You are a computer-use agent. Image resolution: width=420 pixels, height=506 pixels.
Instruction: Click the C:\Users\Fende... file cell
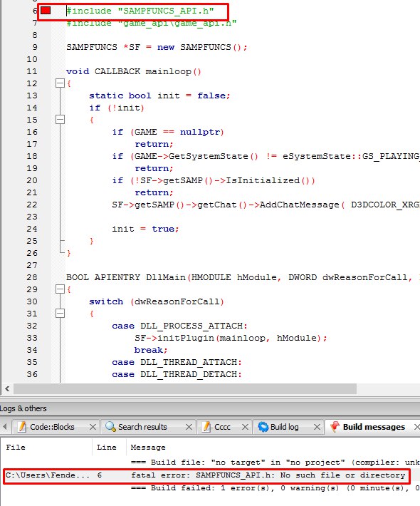(48, 475)
